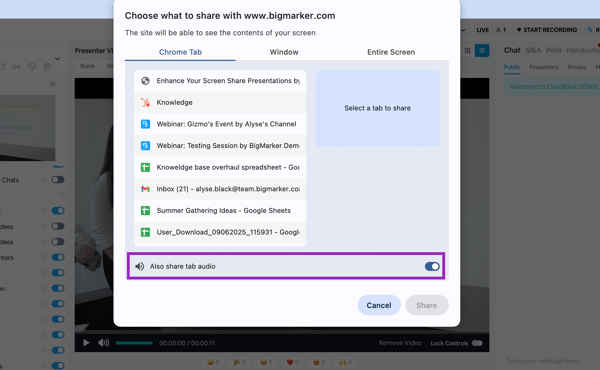This screenshot has height=370, width=600.
Task: Open the Handouts tab in side panel
Action: point(583,50)
